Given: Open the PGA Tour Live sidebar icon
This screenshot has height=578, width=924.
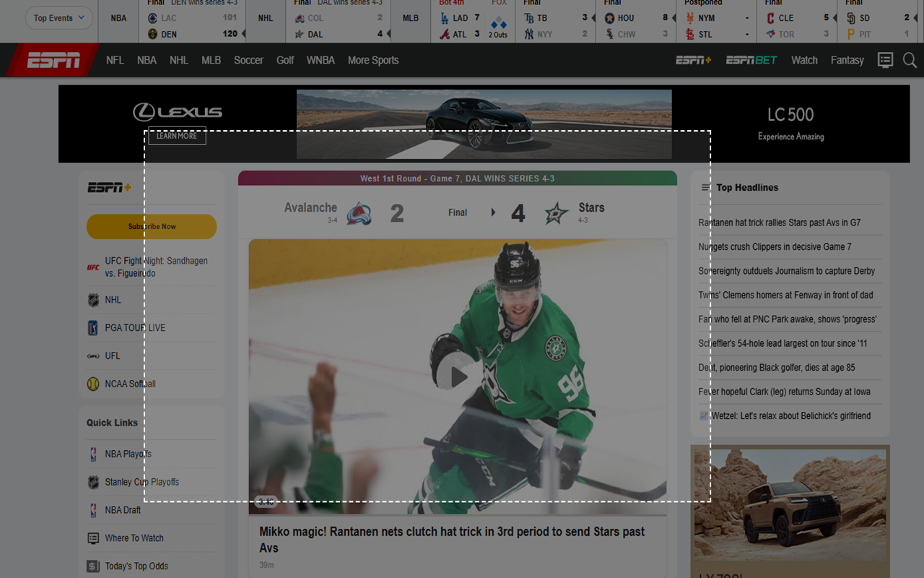Looking at the screenshot, I should pos(93,328).
